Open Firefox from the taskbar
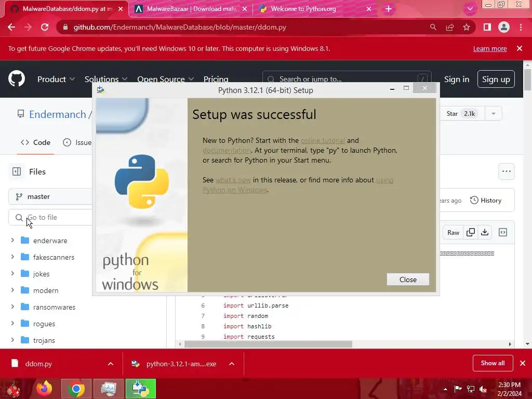This screenshot has width=532, height=399. tap(45, 389)
